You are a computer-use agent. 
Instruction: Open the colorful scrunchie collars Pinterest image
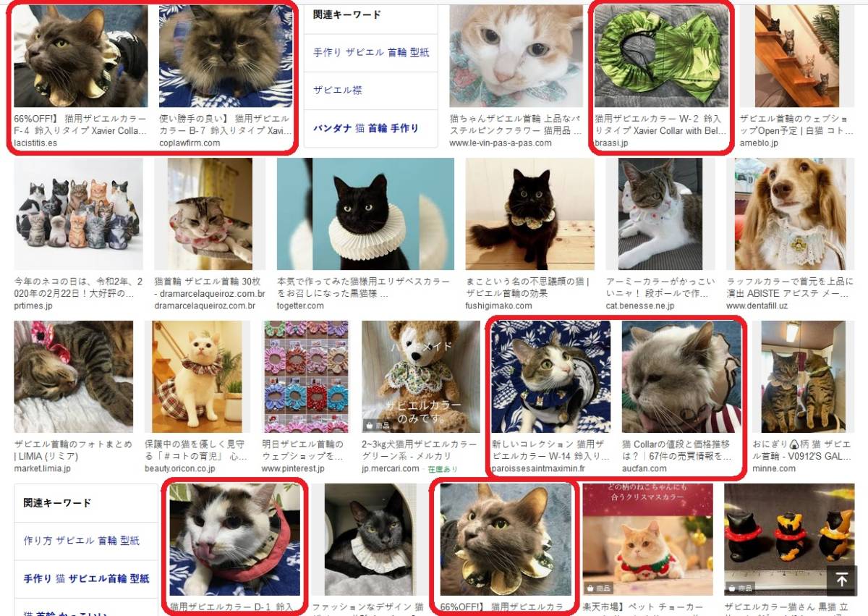(x=305, y=376)
